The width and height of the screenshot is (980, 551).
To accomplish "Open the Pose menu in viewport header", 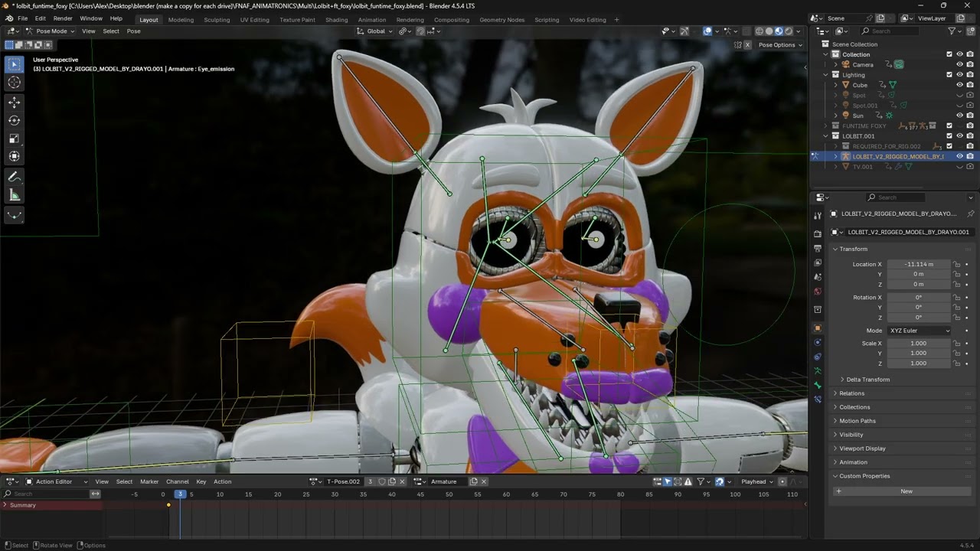I will click(x=133, y=31).
